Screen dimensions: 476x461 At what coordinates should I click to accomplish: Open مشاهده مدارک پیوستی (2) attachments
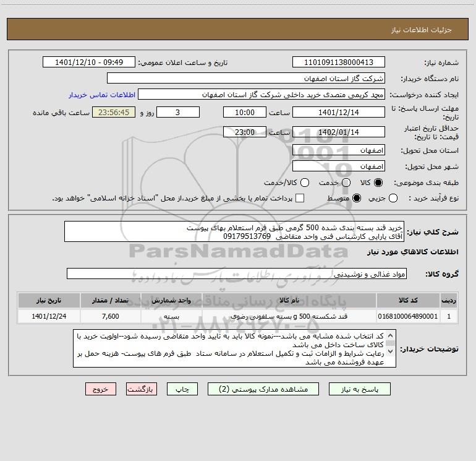pos(263,389)
